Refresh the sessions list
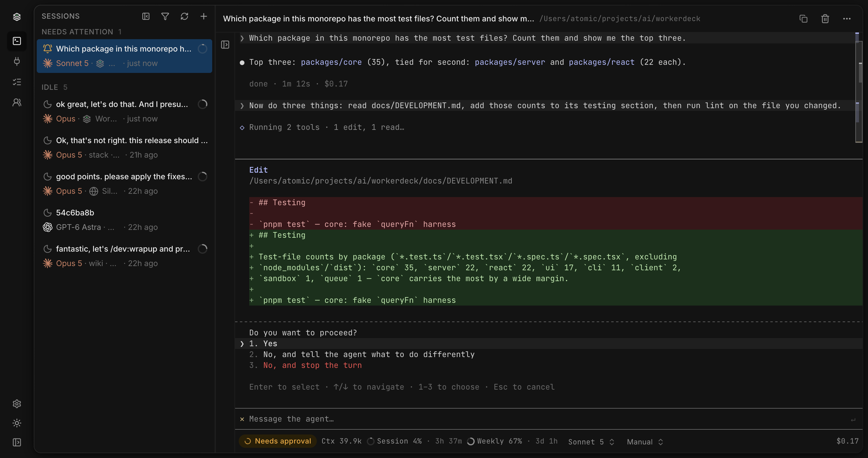This screenshot has height=458, width=868. coord(184,17)
